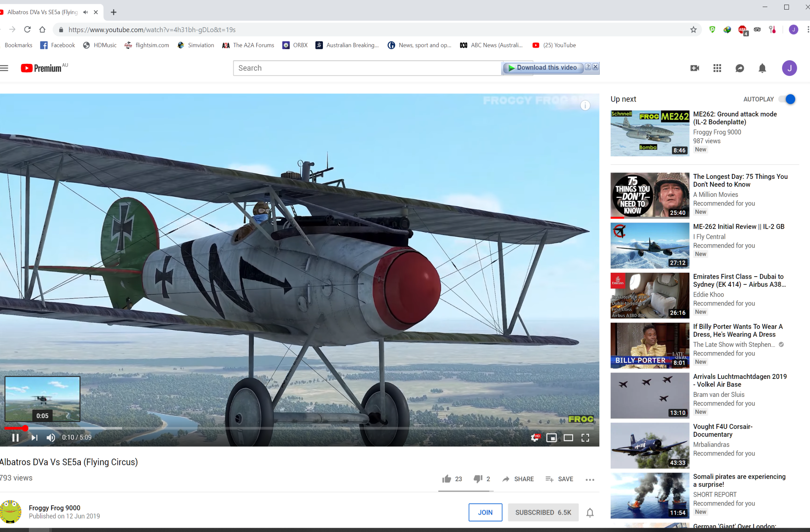Mute the video volume speaker icon
Image resolution: width=810 pixels, height=532 pixels.
[51, 437]
